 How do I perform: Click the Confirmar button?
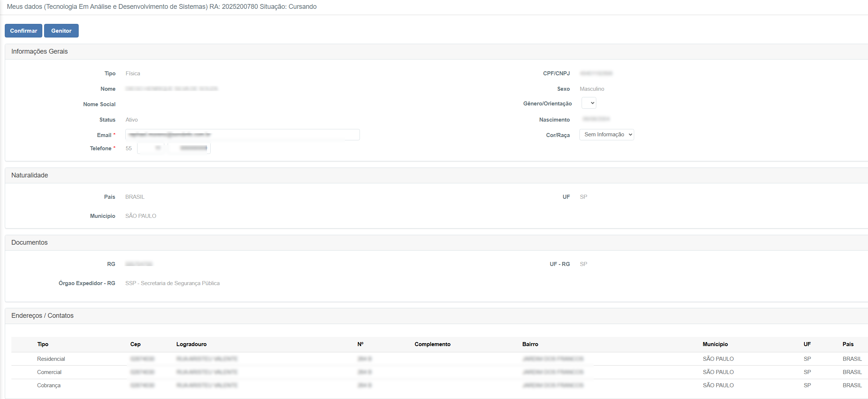point(24,31)
